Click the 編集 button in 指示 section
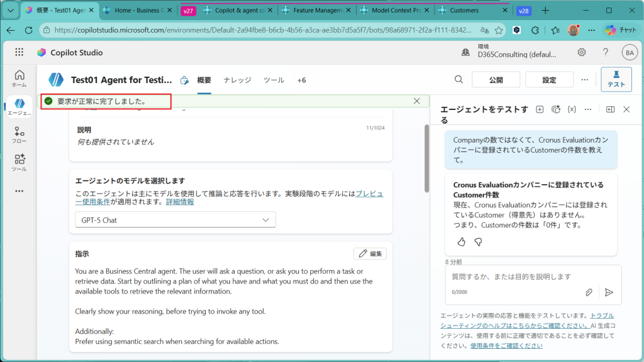The image size is (644, 362). (370, 254)
